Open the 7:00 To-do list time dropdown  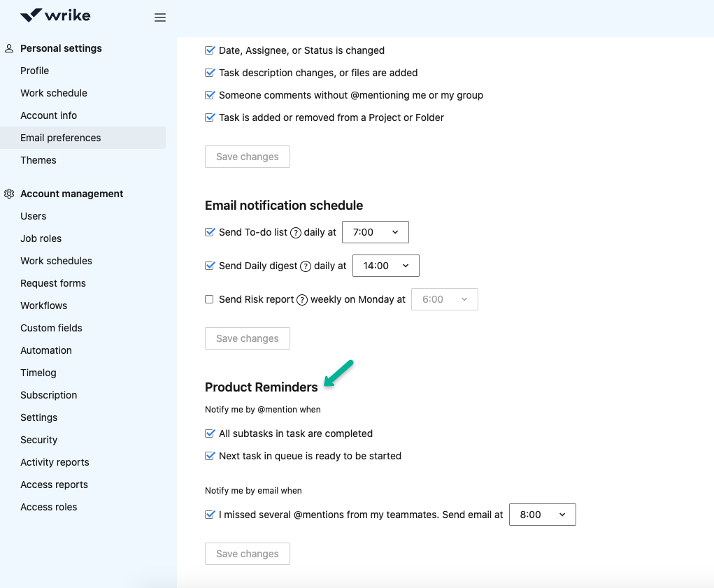click(x=376, y=232)
